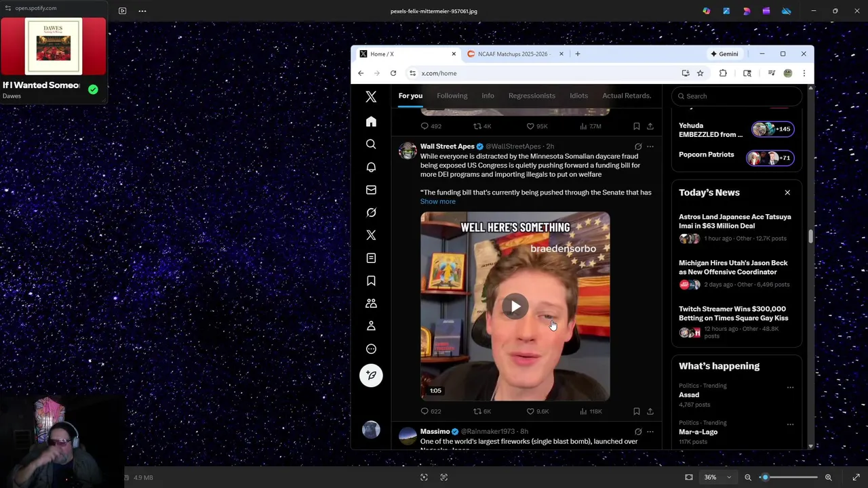
Task: Open Chrome three-dot menu
Action: coord(804,73)
